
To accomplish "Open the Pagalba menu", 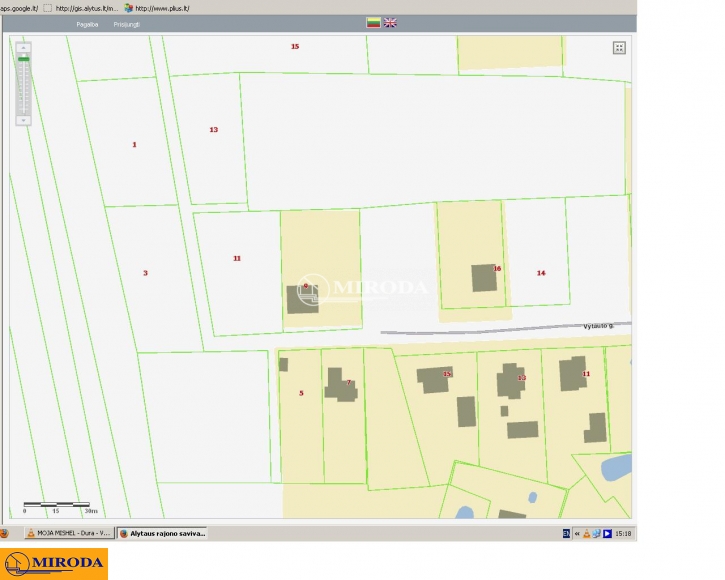I will pos(88,22).
